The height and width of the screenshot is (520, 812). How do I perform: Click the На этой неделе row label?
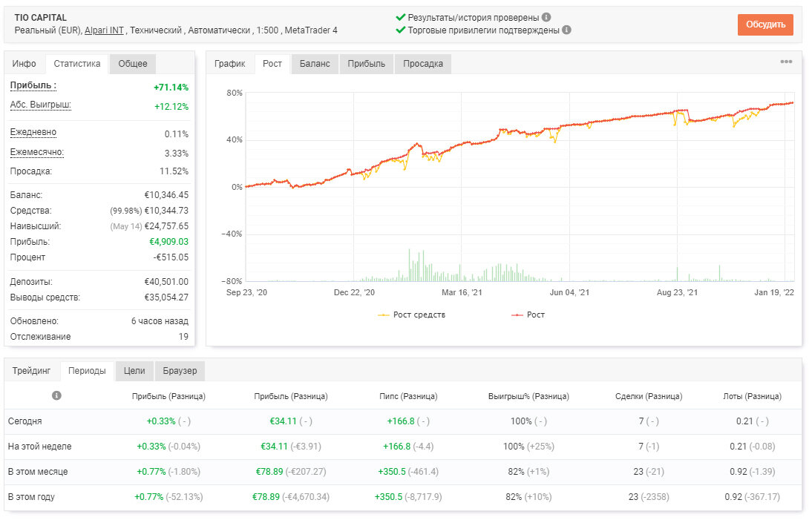(39, 447)
